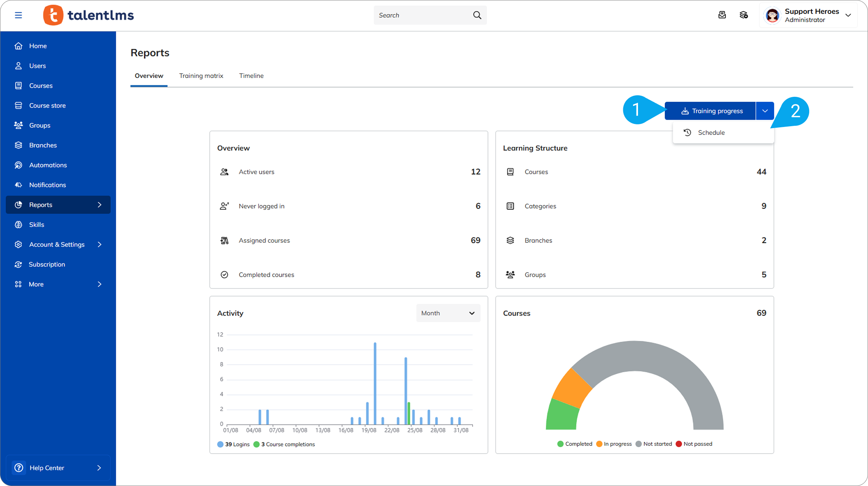The image size is (868, 486).
Task: Click the search magnifier icon
Action: (477, 15)
